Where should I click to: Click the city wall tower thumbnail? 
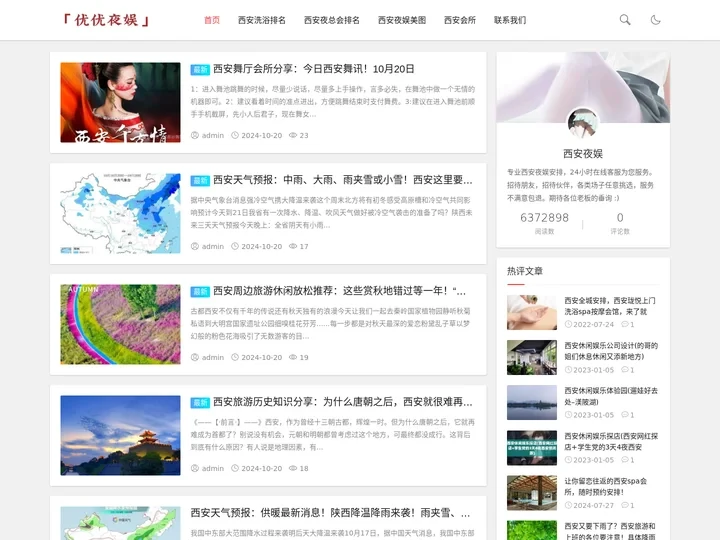point(120,435)
